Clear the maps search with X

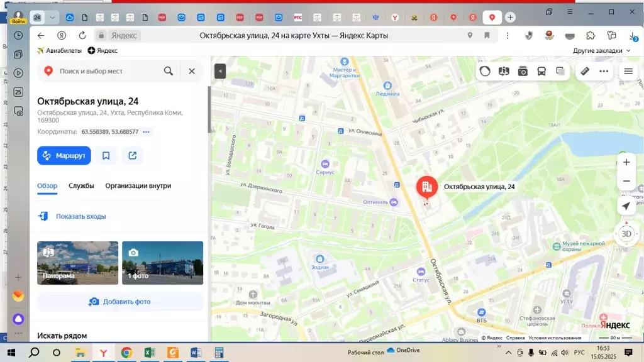pos(192,71)
